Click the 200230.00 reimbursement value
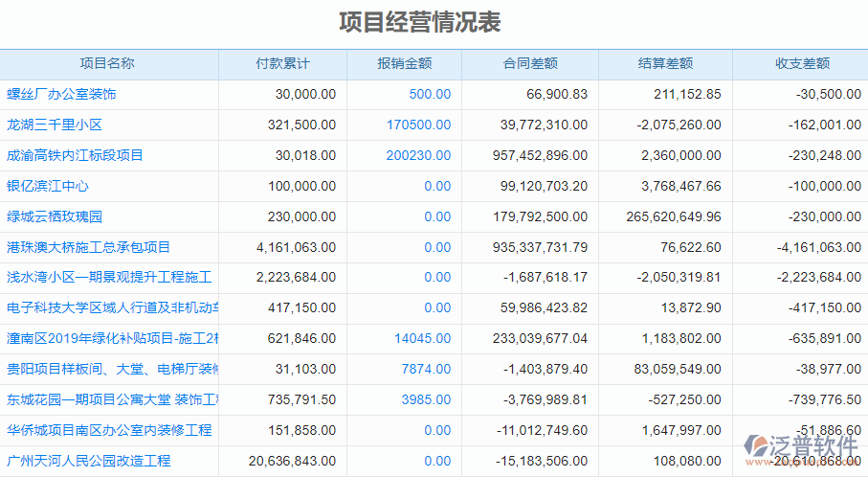 tap(418, 155)
